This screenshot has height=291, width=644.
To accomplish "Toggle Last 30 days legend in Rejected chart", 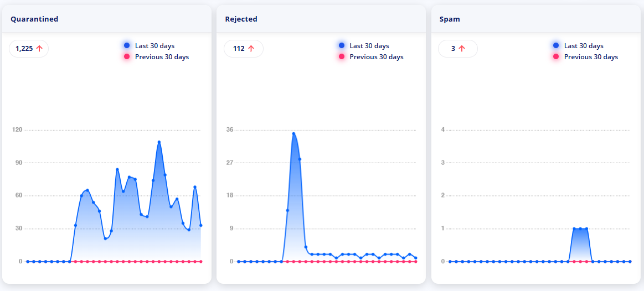I will coord(364,45).
